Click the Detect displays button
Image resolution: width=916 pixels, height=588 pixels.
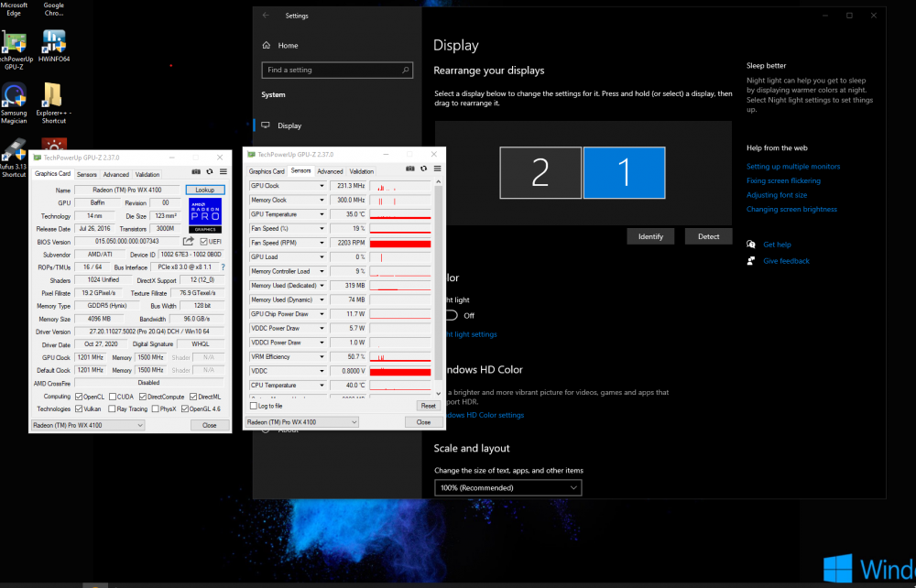709,236
